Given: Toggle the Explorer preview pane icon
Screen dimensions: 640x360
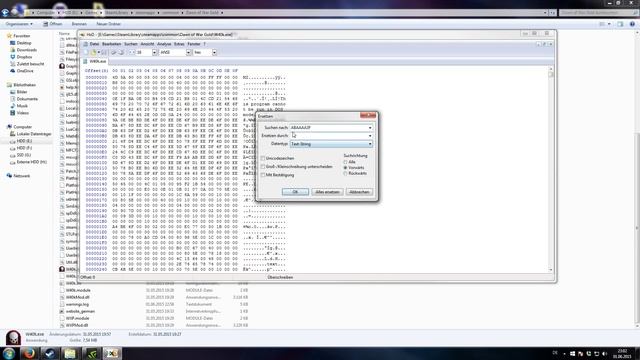Looking at the screenshot, I should [620, 24].
